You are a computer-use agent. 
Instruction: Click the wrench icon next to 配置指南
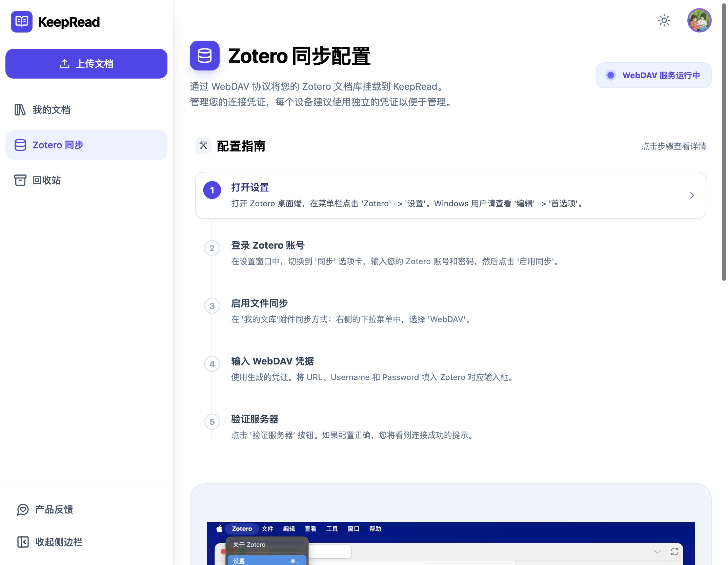[203, 146]
